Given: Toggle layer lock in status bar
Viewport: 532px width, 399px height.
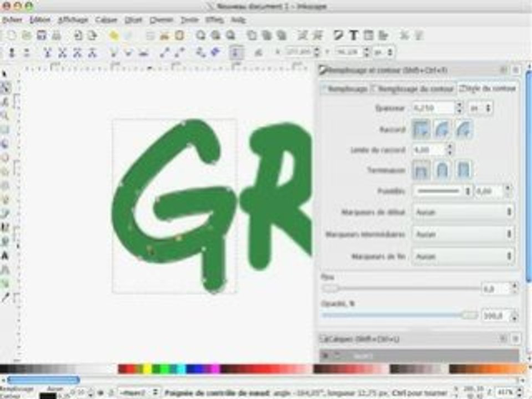Looking at the screenshot, I should (111, 393).
